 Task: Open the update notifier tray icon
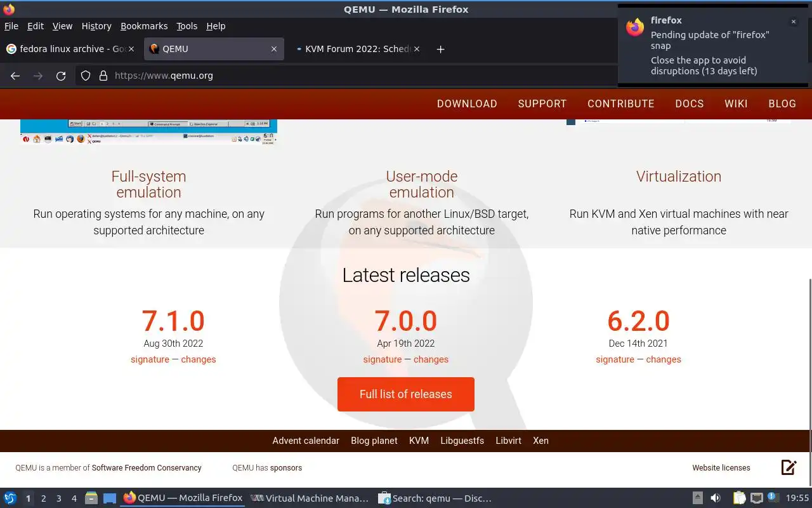point(772,497)
